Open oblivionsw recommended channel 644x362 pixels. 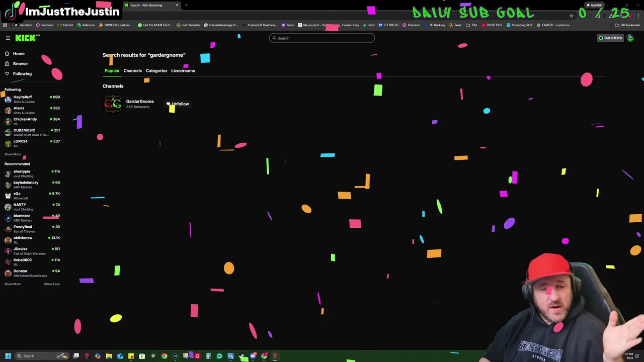pyautogui.click(x=31, y=240)
